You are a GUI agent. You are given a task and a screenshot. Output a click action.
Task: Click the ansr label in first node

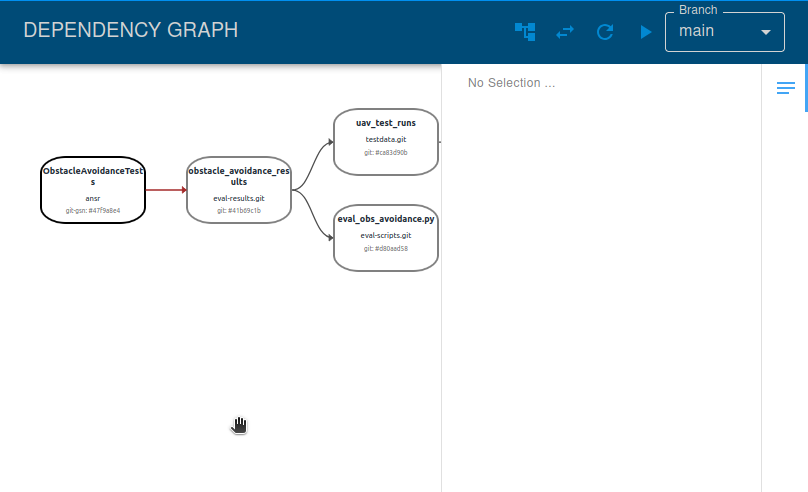pos(93,198)
